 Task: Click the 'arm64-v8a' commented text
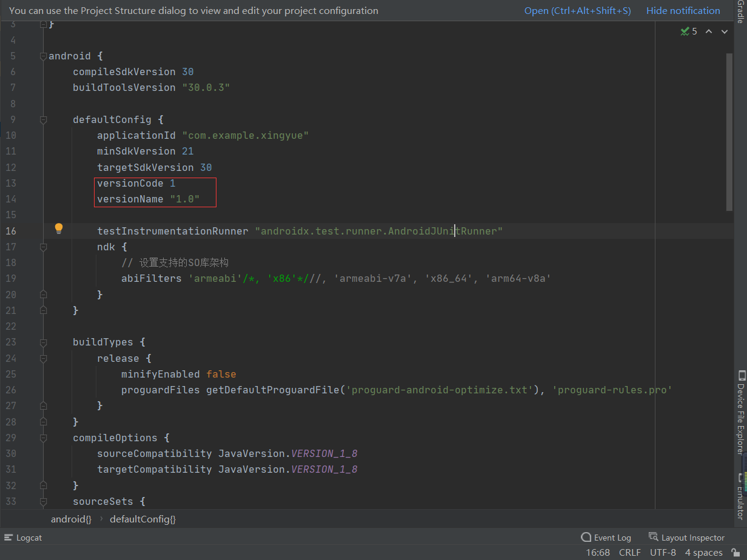pos(518,279)
